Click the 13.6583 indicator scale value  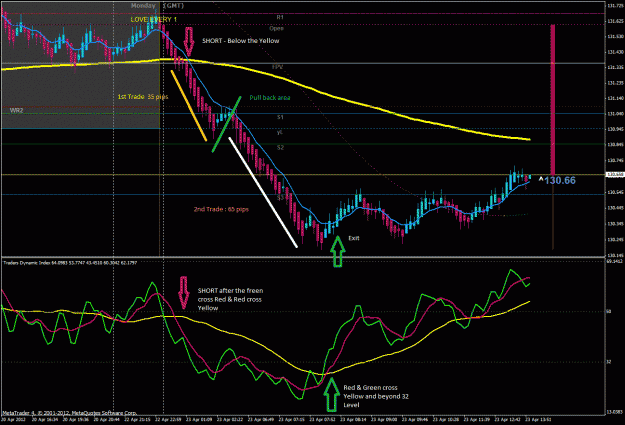point(614,412)
